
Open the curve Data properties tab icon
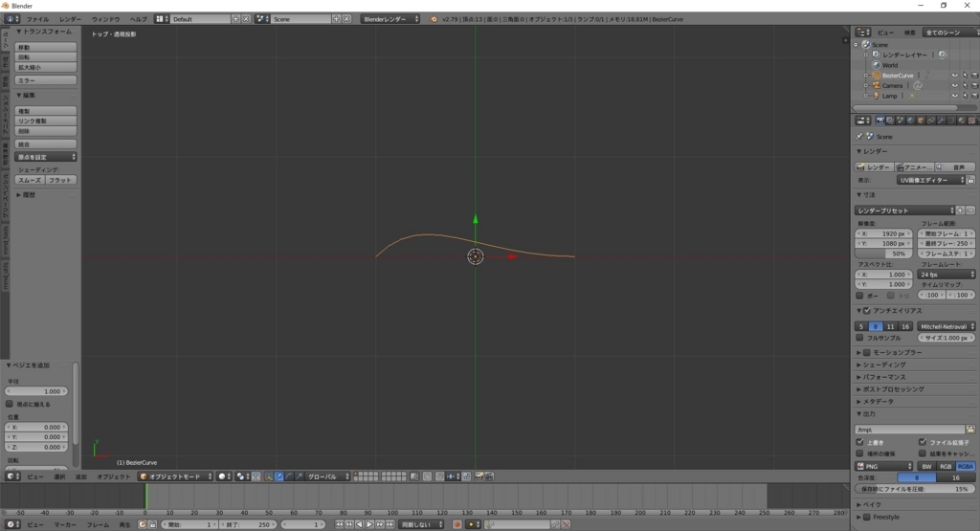pyautogui.click(x=951, y=121)
